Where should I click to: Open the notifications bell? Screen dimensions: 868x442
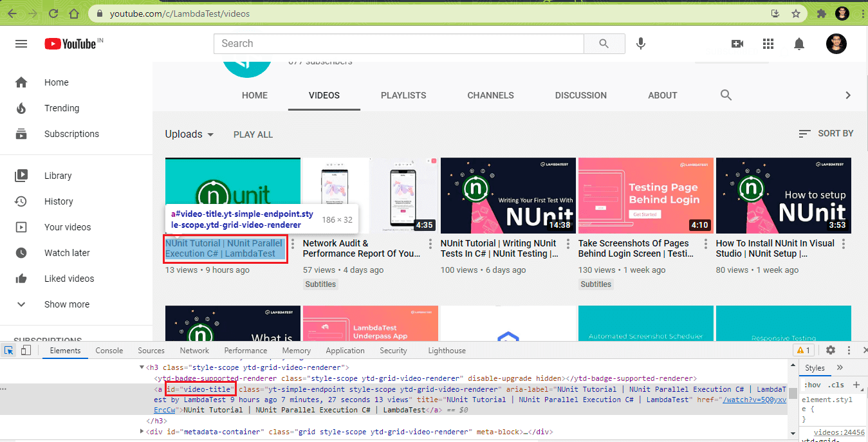coord(799,44)
